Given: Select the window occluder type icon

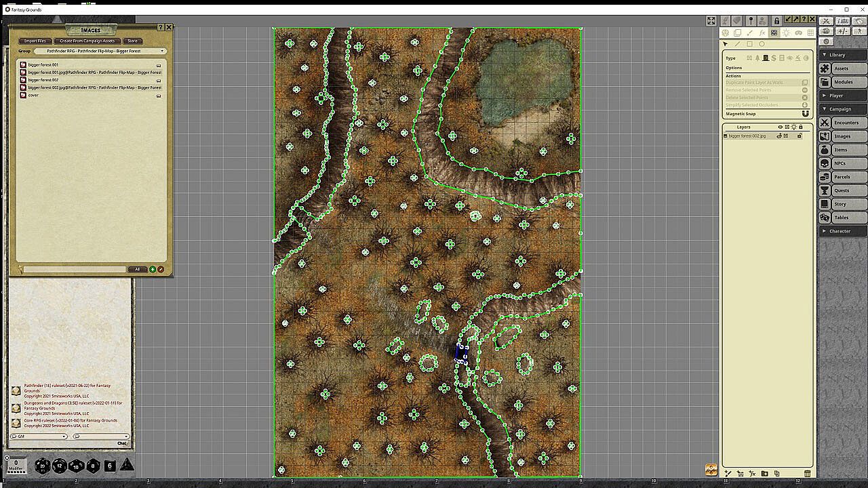Looking at the screenshot, I should 782,58.
